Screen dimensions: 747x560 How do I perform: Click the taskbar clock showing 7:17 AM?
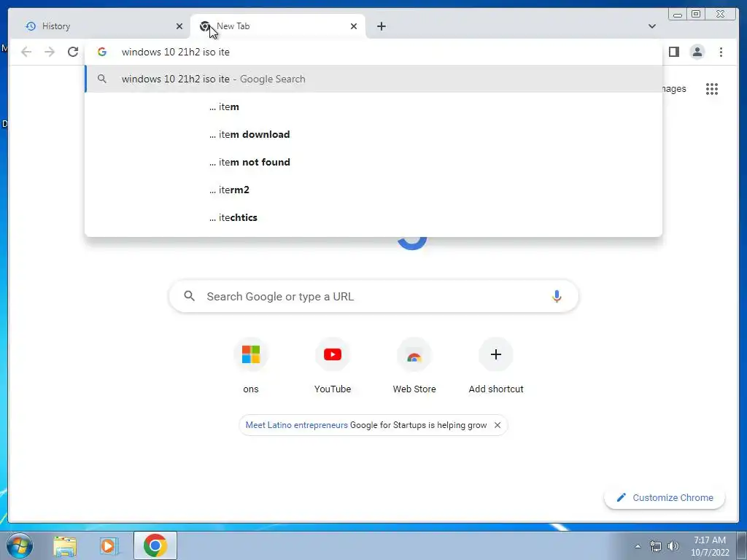point(710,546)
